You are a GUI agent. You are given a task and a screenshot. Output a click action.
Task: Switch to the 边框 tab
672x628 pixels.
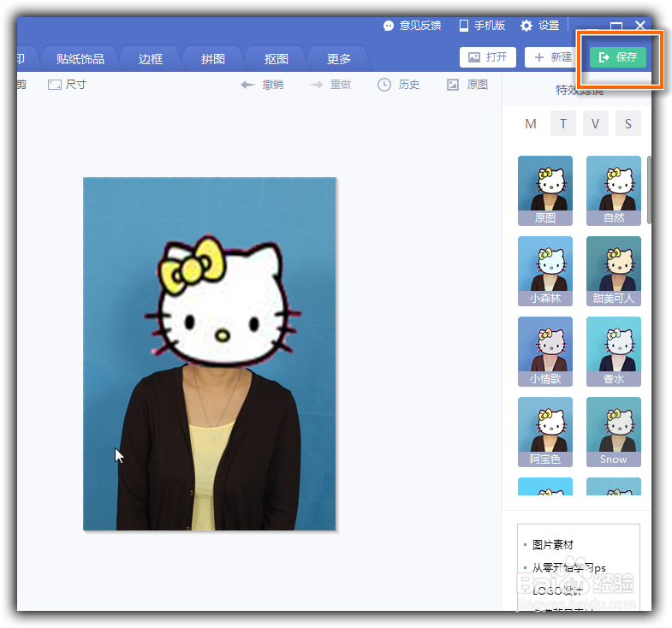(x=151, y=59)
